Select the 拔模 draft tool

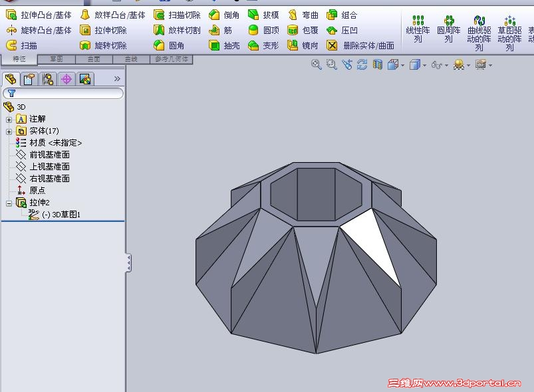click(263, 15)
